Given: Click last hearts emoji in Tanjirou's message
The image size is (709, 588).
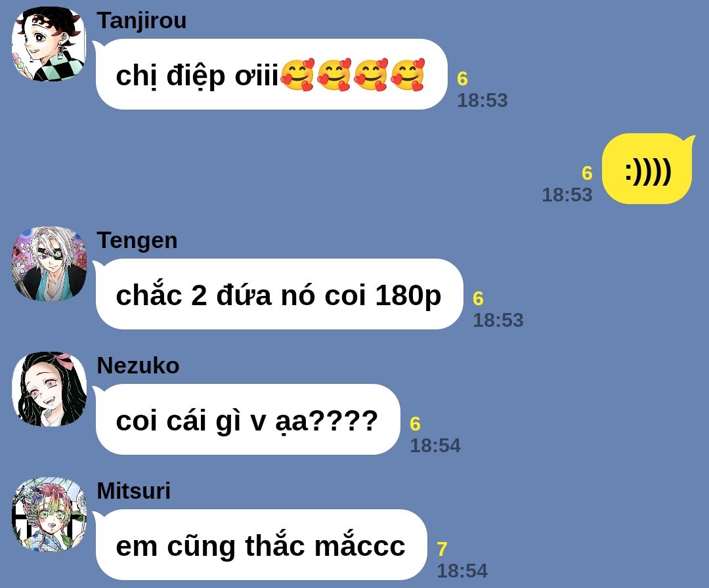Looking at the screenshot, I should coord(408,75).
